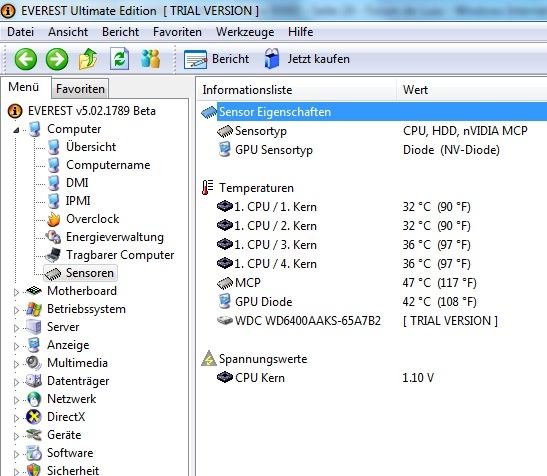The image size is (547, 476).
Task: Click the Tragbarer Computer laptop icon
Action: 53,255
